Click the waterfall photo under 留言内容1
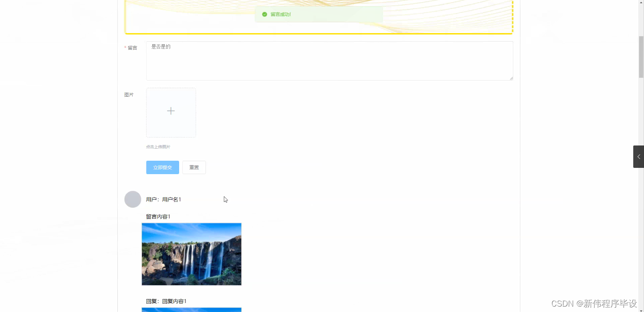 coord(191,254)
